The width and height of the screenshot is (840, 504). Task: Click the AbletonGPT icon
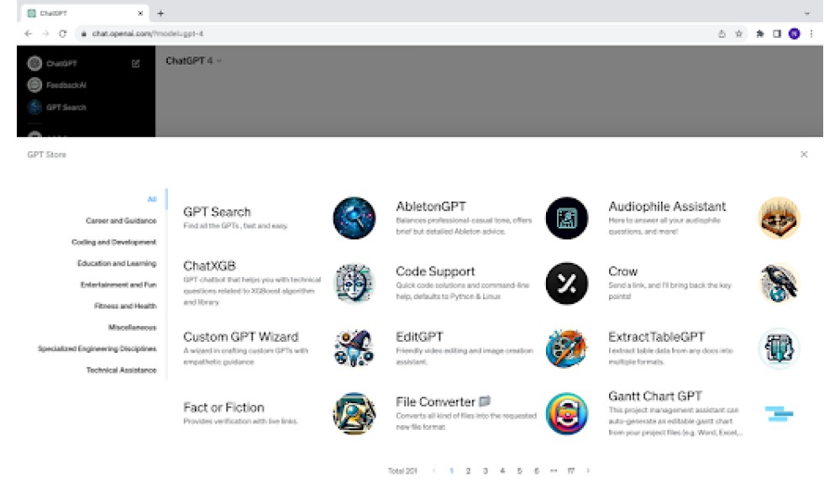(567, 218)
